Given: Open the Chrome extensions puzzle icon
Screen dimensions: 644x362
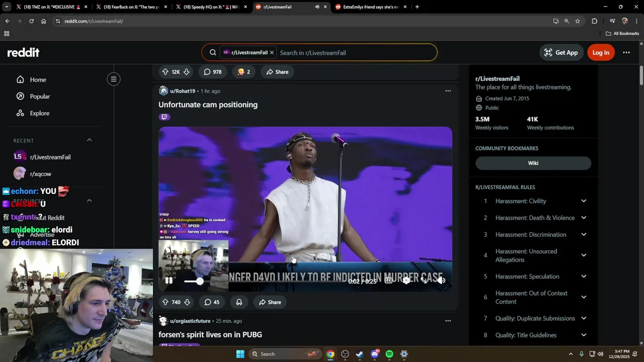Looking at the screenshot, I should (x=594, y=21).
